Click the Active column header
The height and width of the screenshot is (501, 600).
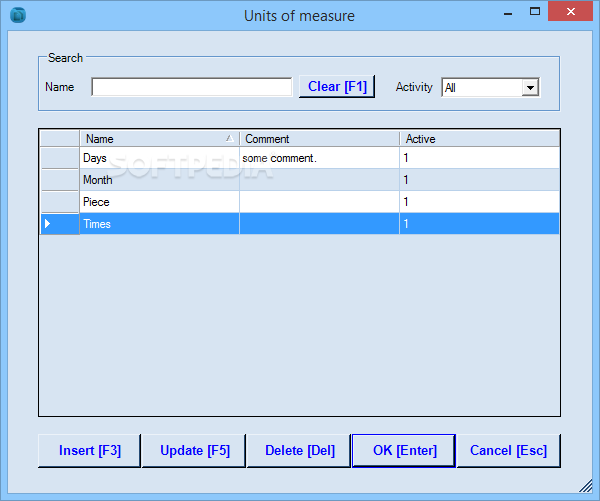[x=479, y=139]
